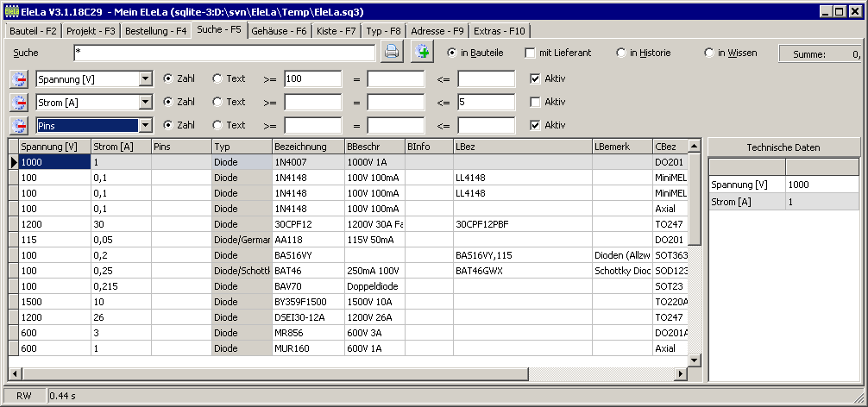
Task: Select the 'in Bauteile' radio button
Action: (452, 53)
